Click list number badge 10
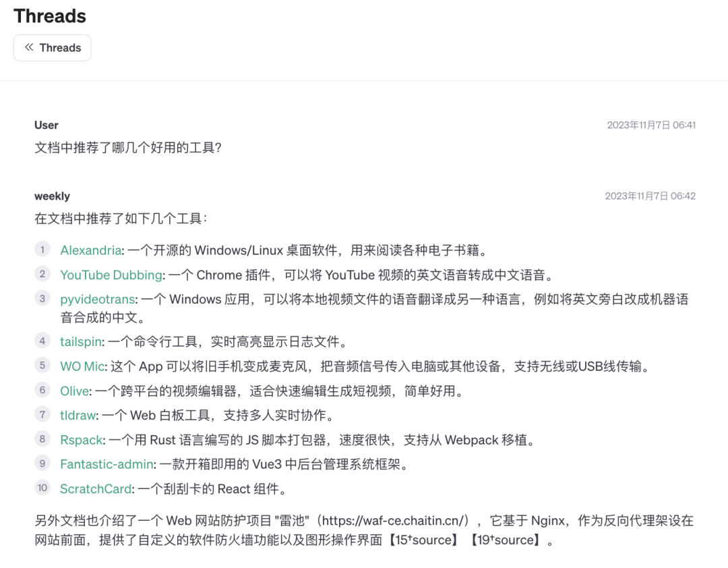Screen dimensions: 728x568 [42, 488]
